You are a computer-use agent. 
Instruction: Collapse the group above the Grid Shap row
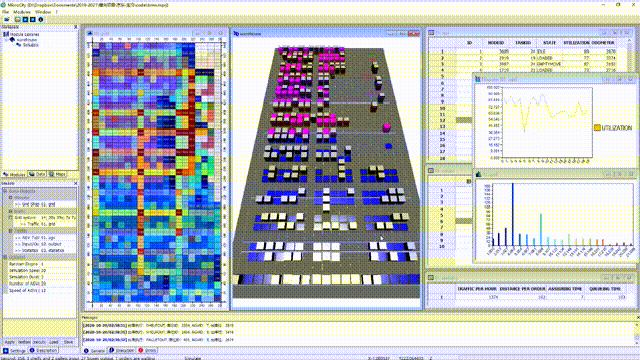[11, 198]
